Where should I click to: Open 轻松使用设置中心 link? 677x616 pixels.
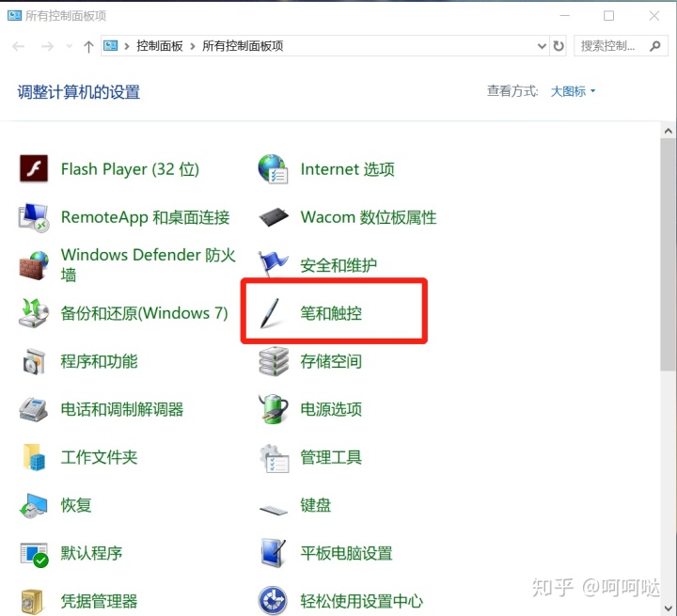pyautogui.click(x=362, y=601)
